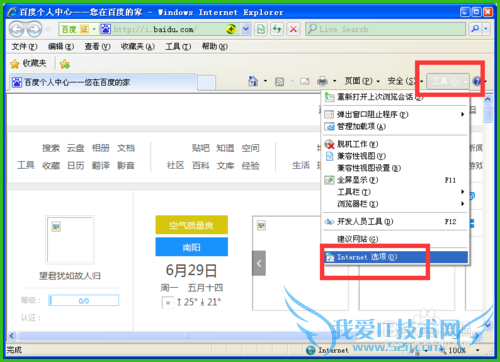Open the 查看(V) menu
500x362 pixels.
97,47
